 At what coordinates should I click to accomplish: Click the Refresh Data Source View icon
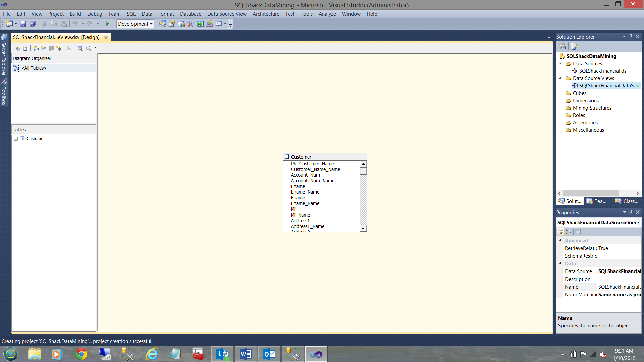[x=25, y=48]
